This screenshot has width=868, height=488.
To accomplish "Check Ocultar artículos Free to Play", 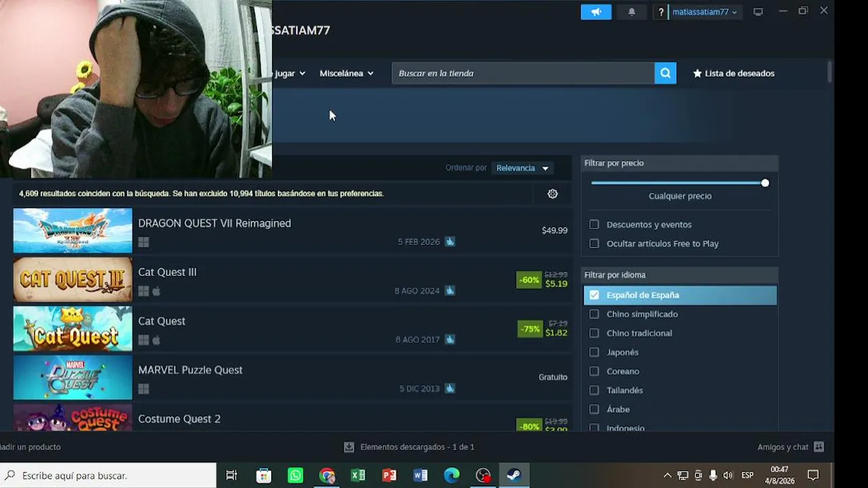I will pyautogui.click(x=594, y=243).
